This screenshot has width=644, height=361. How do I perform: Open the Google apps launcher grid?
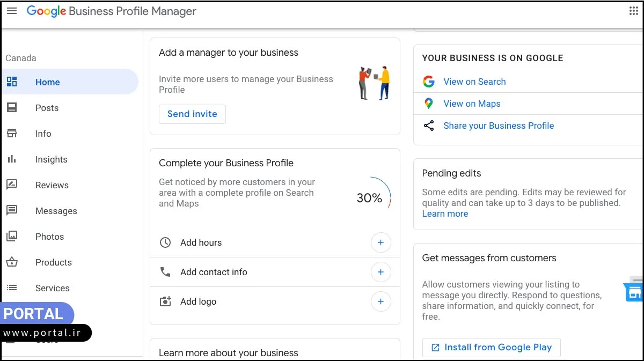pos(634,11)
